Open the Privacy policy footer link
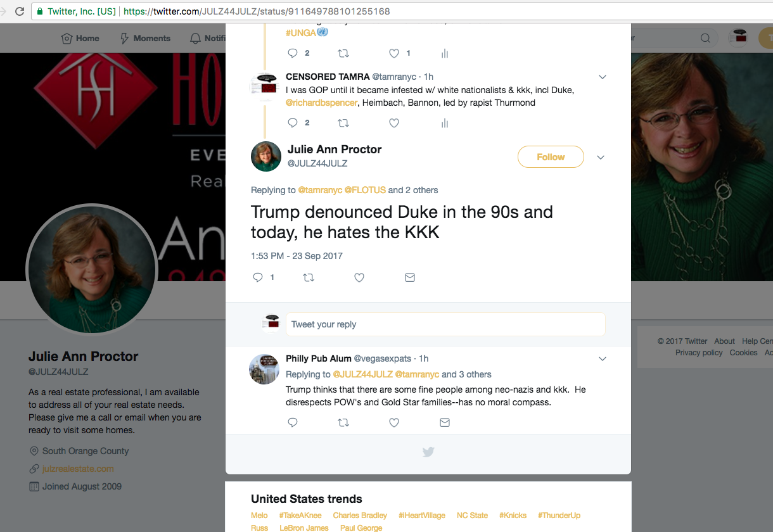Image resolution: width=773 pixels, height=532 pixels. click(x=699, y=353)
